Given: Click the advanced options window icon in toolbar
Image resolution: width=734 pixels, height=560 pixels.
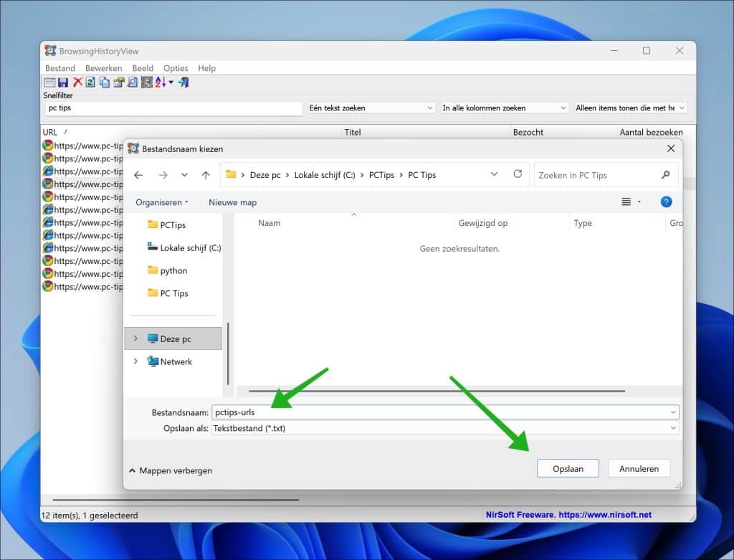Looking at the screenshot, I should 49,83.
